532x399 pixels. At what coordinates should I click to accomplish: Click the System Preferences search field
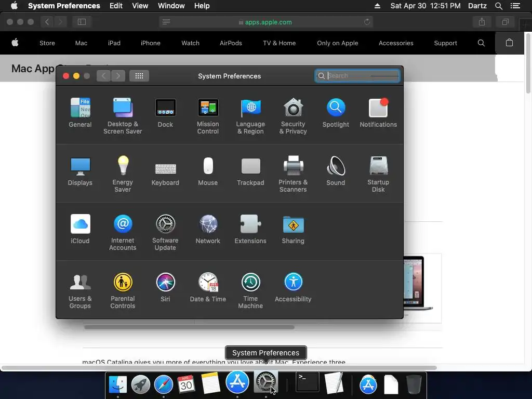click(x=357, y=76)
